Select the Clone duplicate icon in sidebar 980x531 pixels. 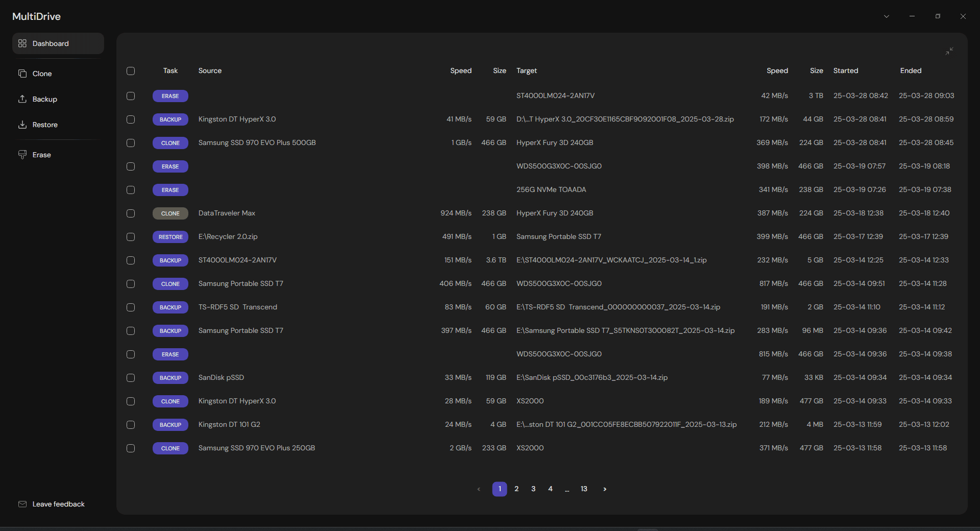point(22,74)
